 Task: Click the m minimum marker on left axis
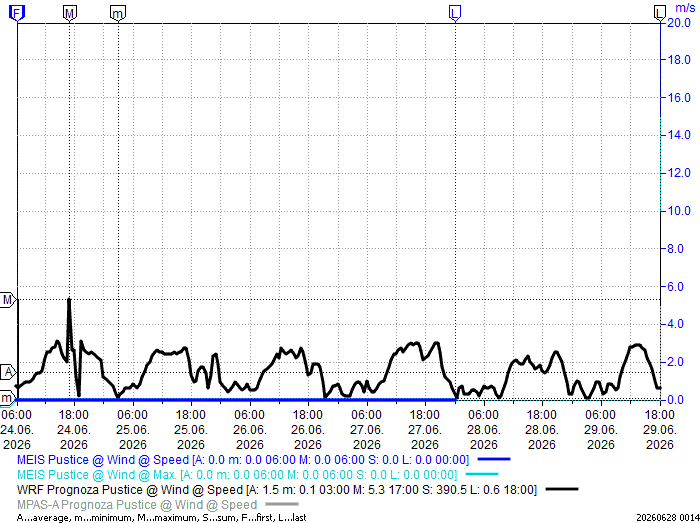[x=7, y=398]
